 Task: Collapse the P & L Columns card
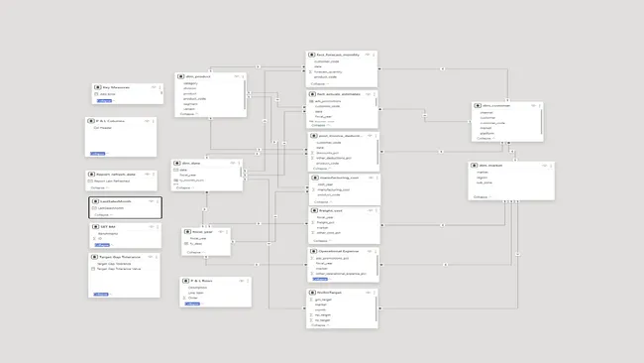98,154
